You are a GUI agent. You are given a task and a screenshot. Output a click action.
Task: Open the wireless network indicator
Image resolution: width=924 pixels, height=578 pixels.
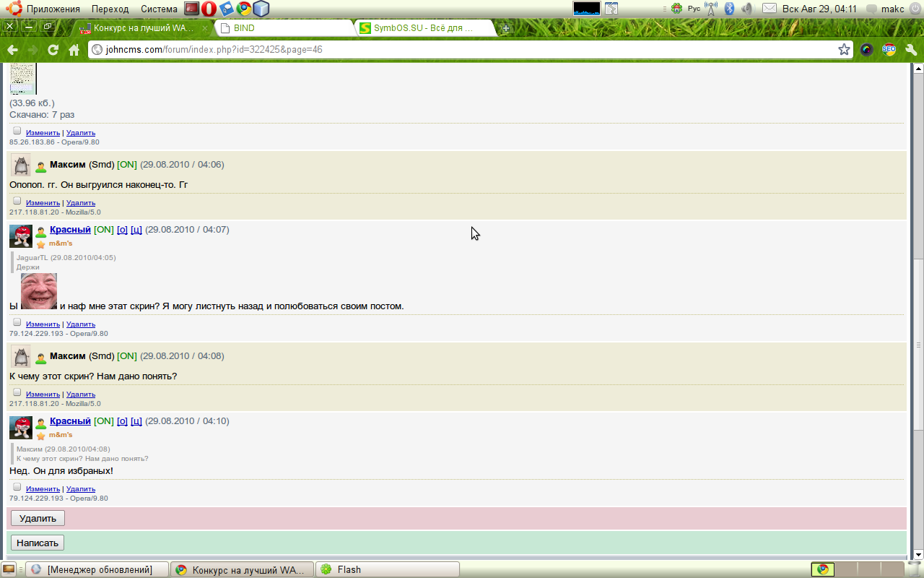tap(711, 9)
